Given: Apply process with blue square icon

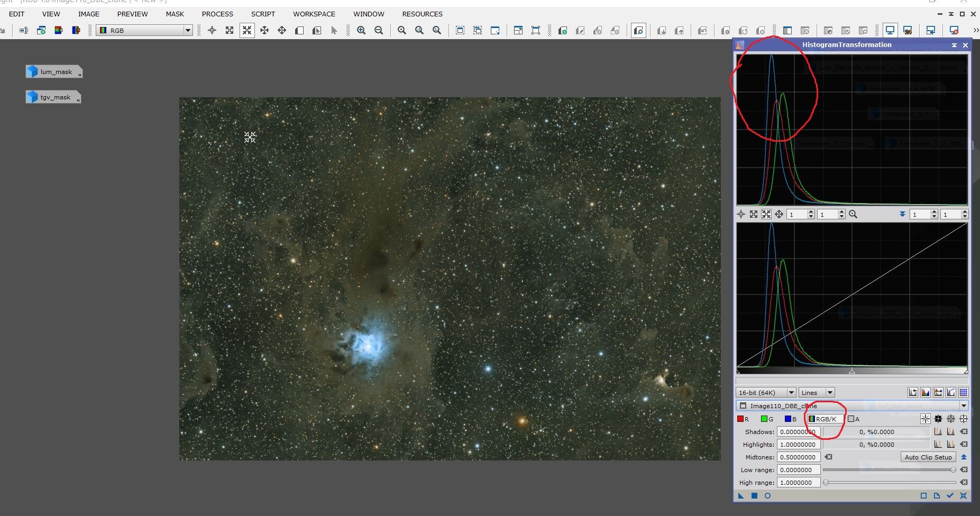Looking at the screenshot, I should (754, 495).
